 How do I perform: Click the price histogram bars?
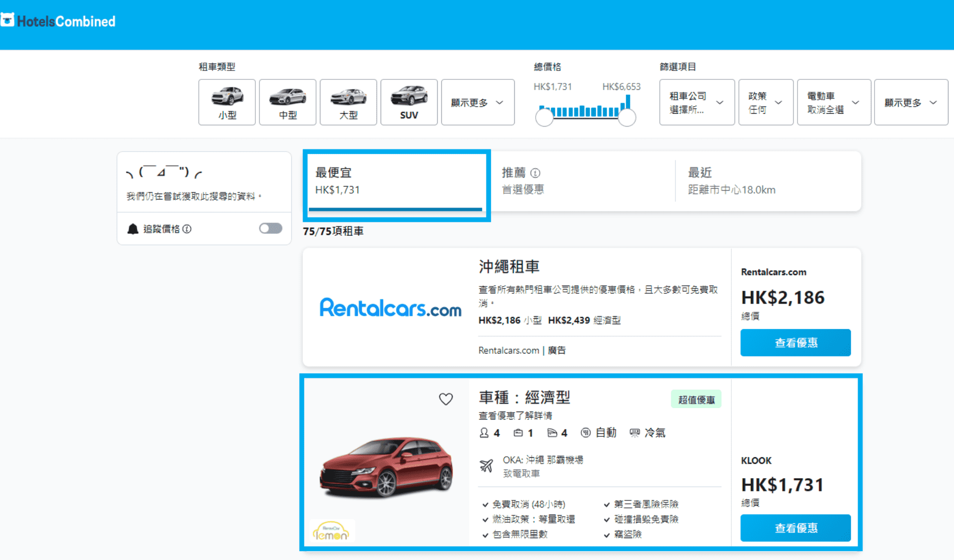point(585,107)
